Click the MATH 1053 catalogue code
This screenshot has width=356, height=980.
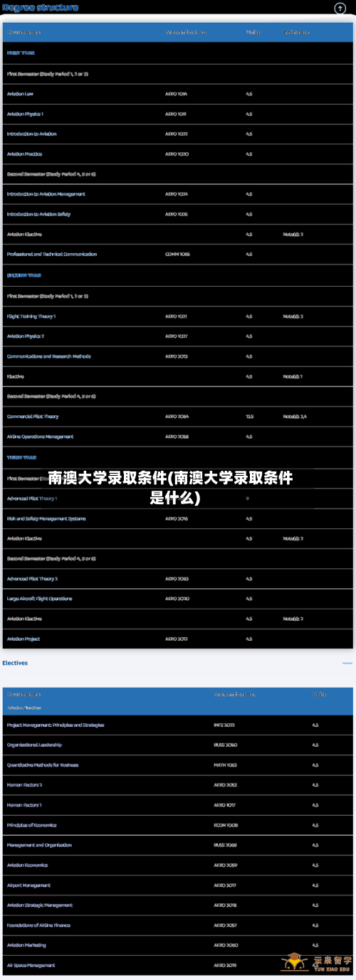[225, 765]
